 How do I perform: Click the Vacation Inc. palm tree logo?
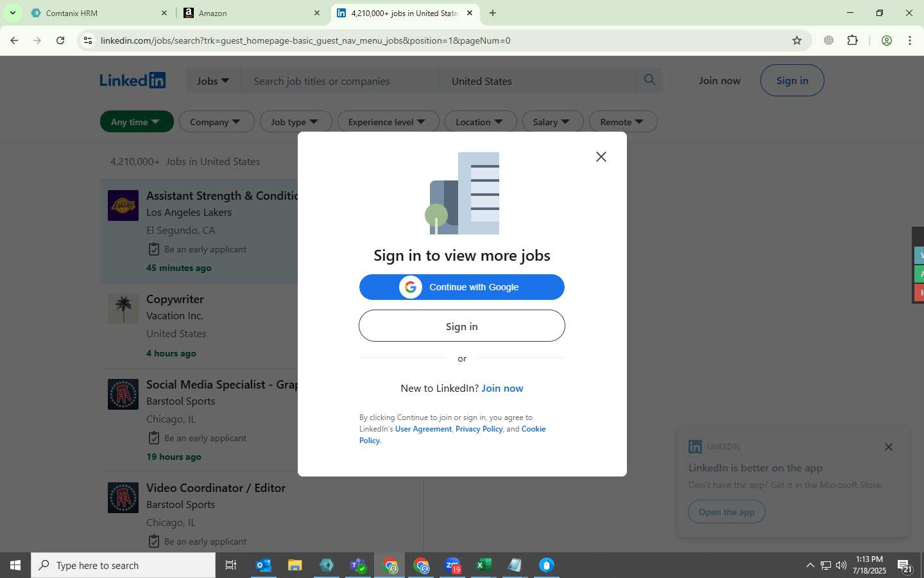point(123,309)
